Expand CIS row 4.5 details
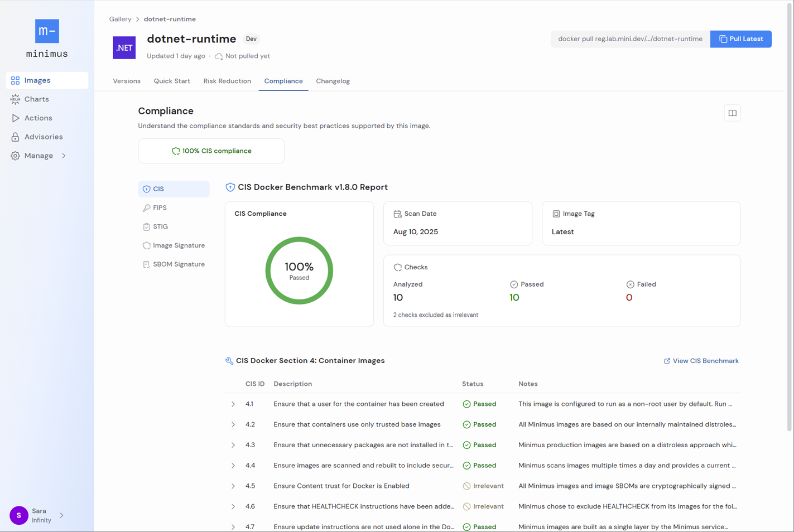The height and width of the screenshot is (532, 794). [x=233, y=486]
